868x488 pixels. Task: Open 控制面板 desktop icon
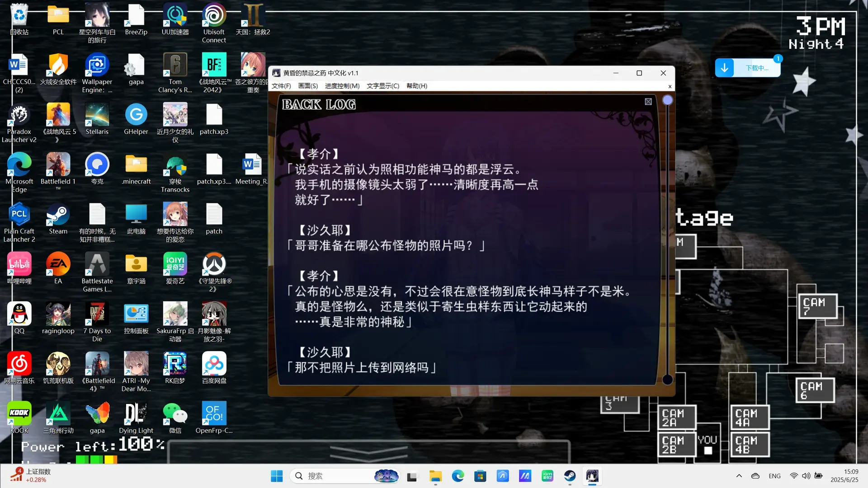tap(136, 319)
